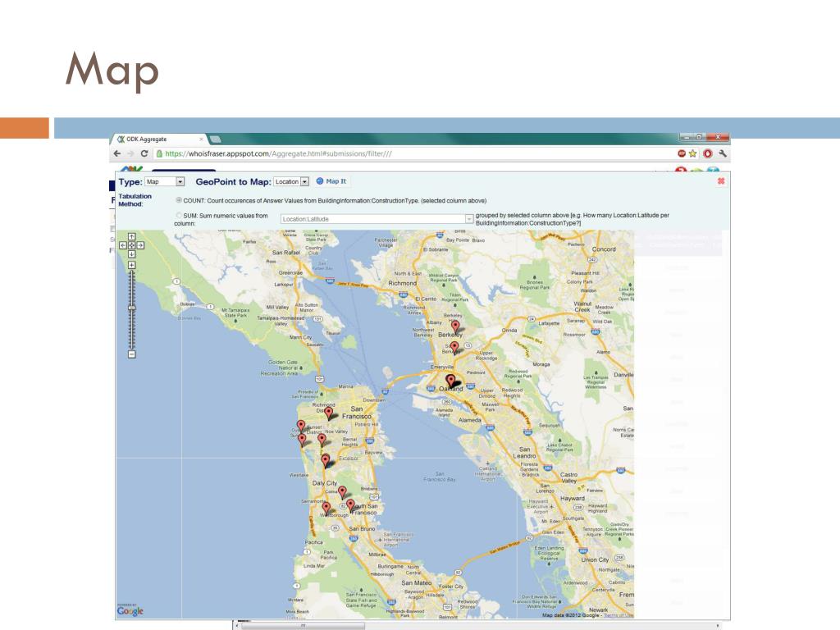Reload the ODK Aggregate page
This screenshot has height=630, width=840.
coord(144,153)
